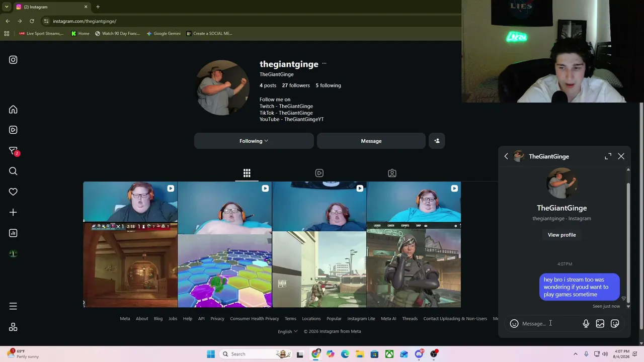Open the Terms footer link
The height and width of the screenshot is (362, 644).
(290, 319)
